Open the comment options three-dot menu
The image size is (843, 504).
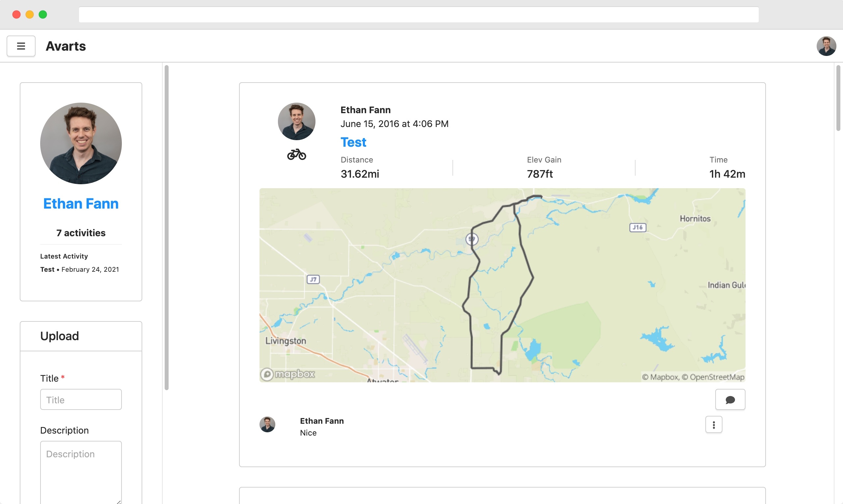click(714, 424)
